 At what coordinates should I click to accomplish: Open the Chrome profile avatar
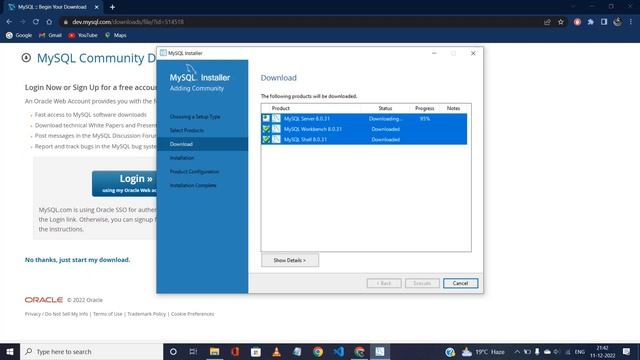(618, 22)
